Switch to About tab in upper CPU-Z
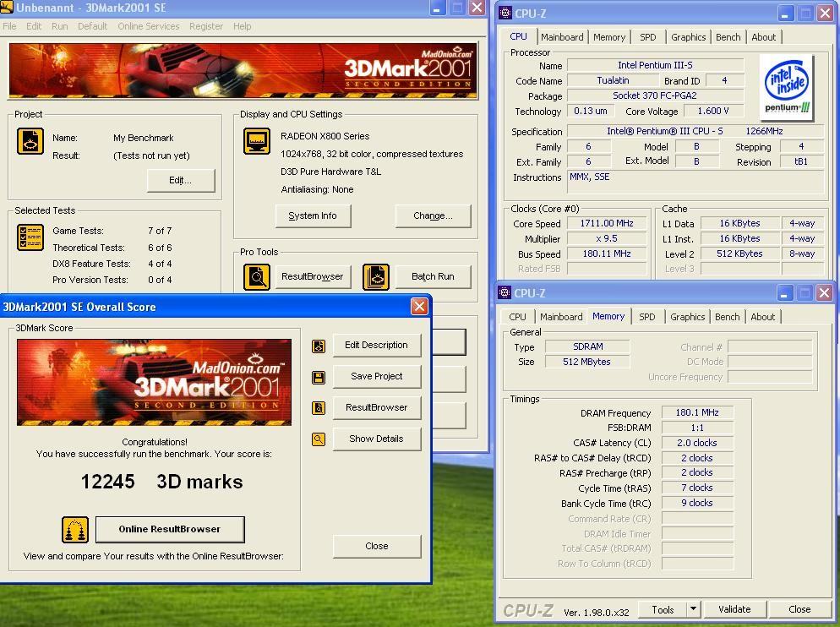 coord(763,37)
